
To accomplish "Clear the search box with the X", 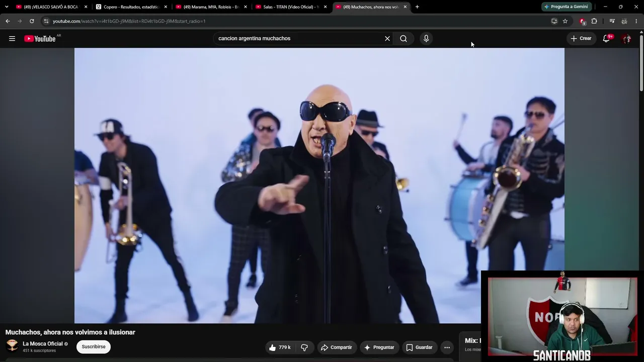I will [x=387, y=39].
